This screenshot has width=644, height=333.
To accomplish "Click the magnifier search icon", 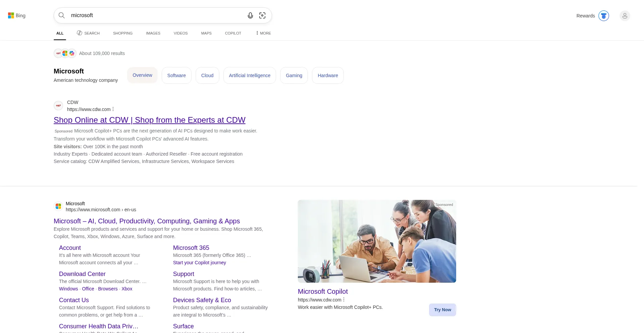I will 62,15.
